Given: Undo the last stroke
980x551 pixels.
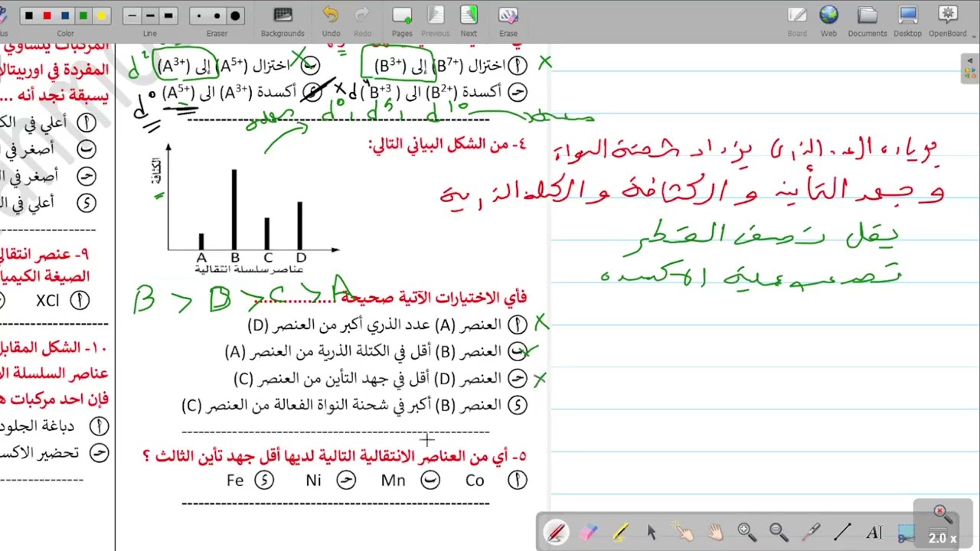Looking at the screenshot, I should pos(331,21).
